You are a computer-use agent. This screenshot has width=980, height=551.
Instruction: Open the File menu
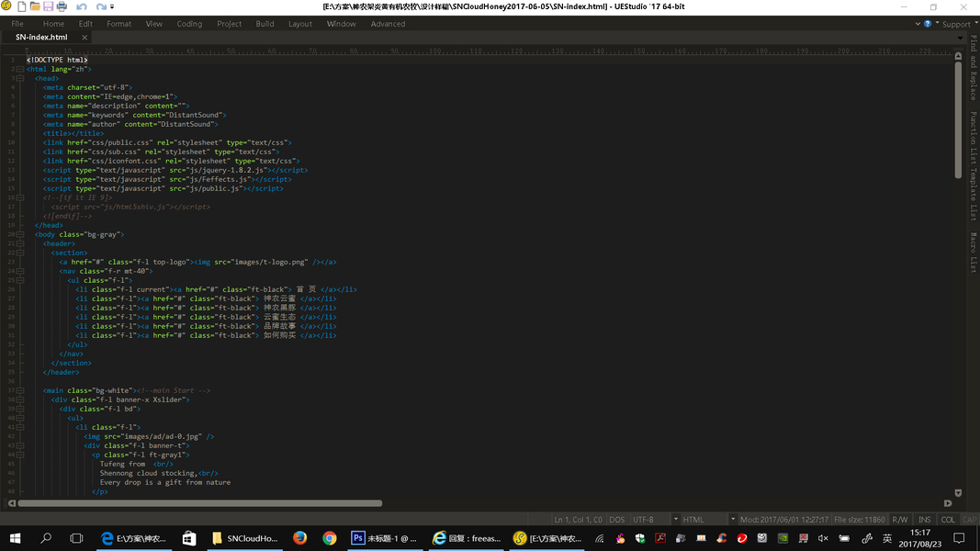tap(17, 24)
